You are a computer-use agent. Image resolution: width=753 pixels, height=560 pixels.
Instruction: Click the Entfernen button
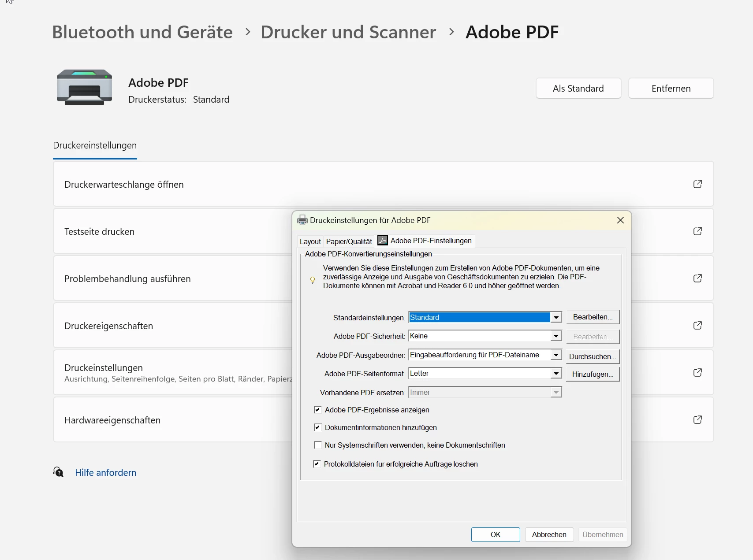coord(671,88)
